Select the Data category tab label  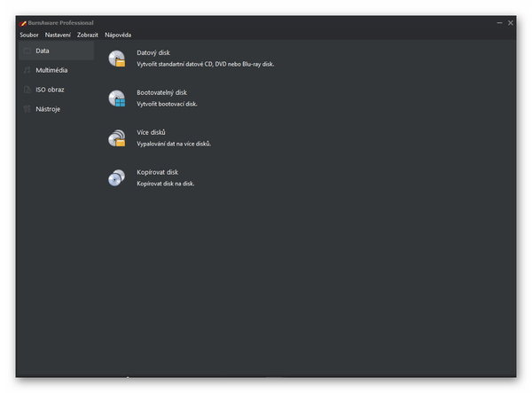click(x=43, y=51)
